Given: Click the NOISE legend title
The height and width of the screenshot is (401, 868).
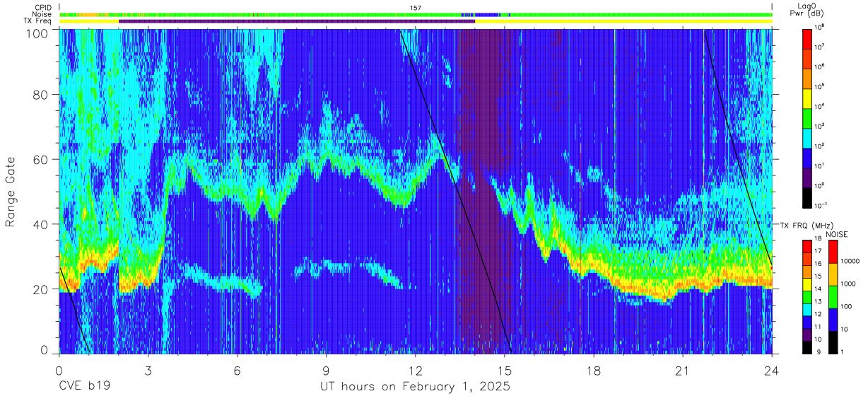Looking at the screenshot, I should (x=836, y=233).
